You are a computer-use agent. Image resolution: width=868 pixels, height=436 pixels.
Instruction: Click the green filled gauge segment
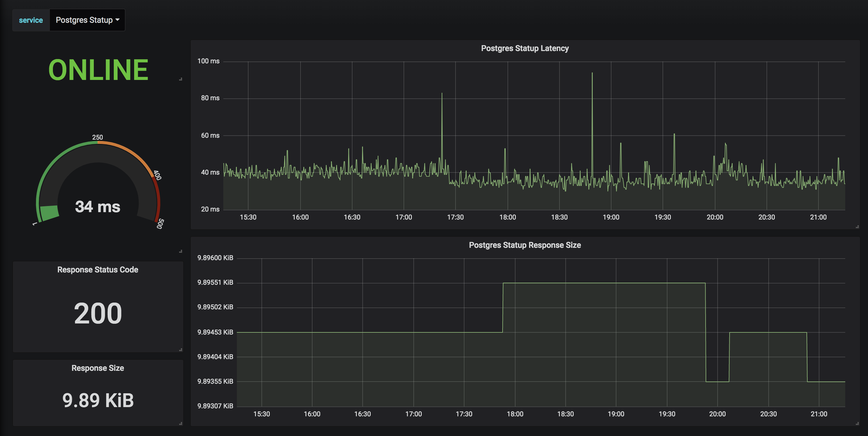point(49,213)
